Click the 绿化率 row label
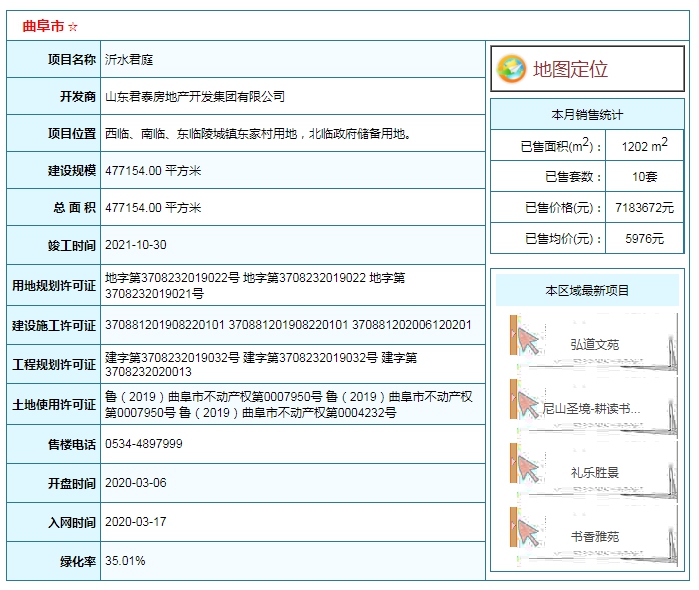Image resolution: width=699 pixels, height=590 pixels. point(78,561)
